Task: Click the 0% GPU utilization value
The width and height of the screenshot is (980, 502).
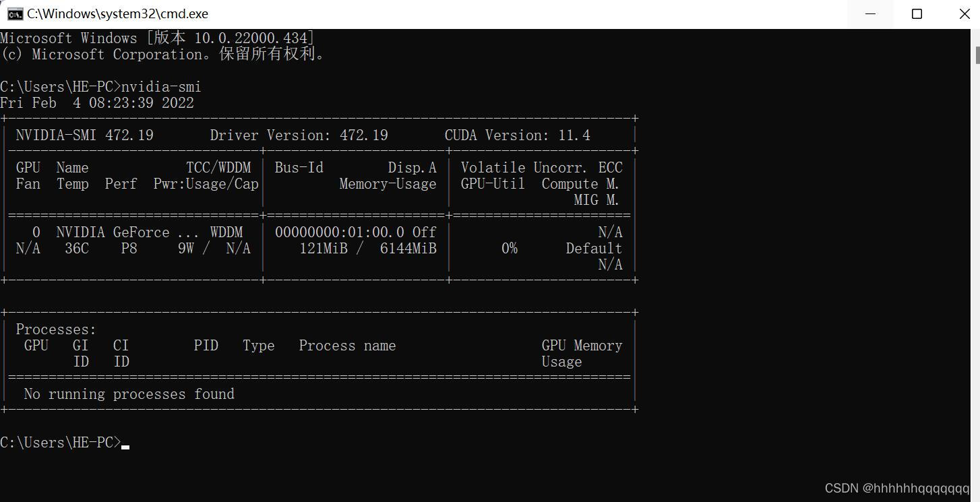Action: click(510, 249)
